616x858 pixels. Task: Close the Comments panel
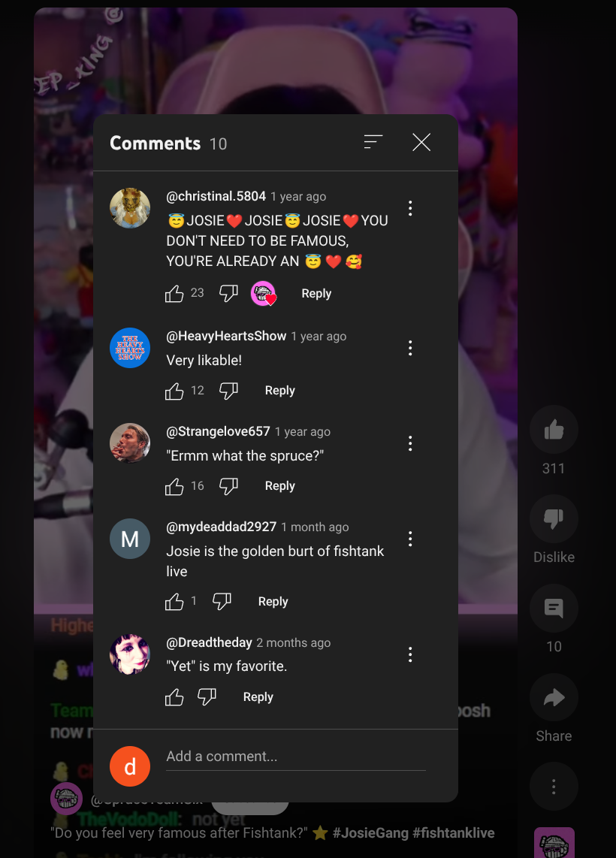[421, 142]
